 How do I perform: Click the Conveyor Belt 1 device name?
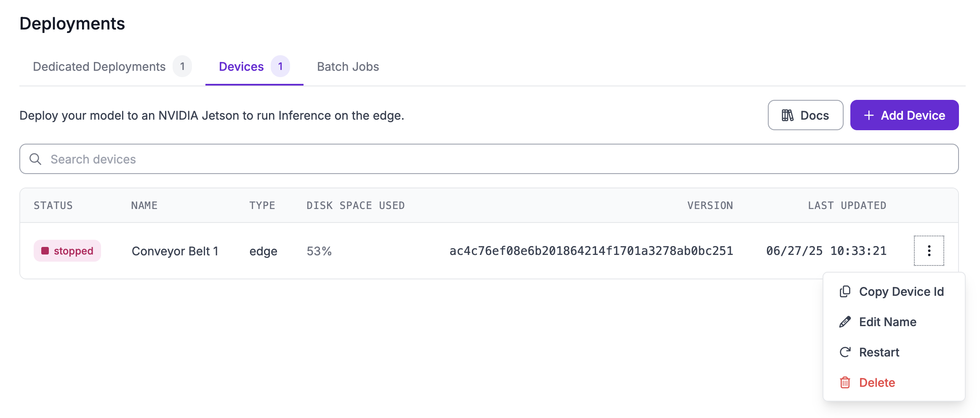(175, 251)
